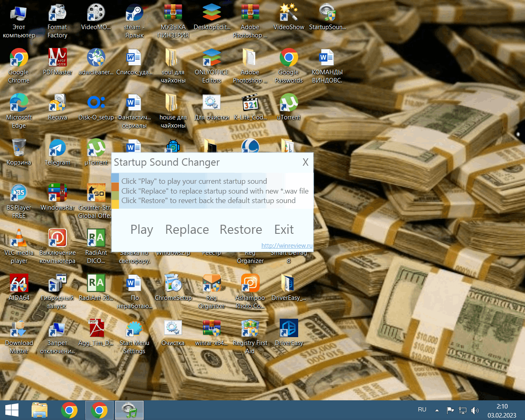Select the BS.Player FREE icon
525x420 pixels.
click(19, 202)
